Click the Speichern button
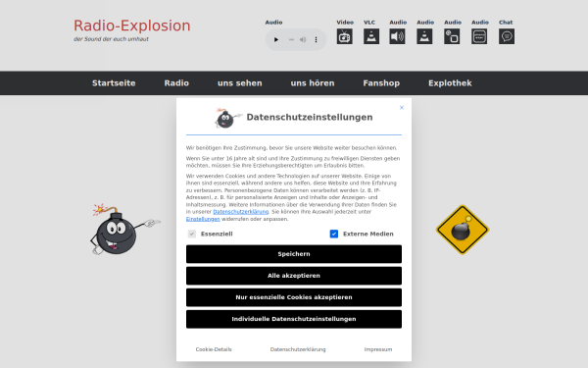This screenshot has width=588, height=368. [294, 254]
